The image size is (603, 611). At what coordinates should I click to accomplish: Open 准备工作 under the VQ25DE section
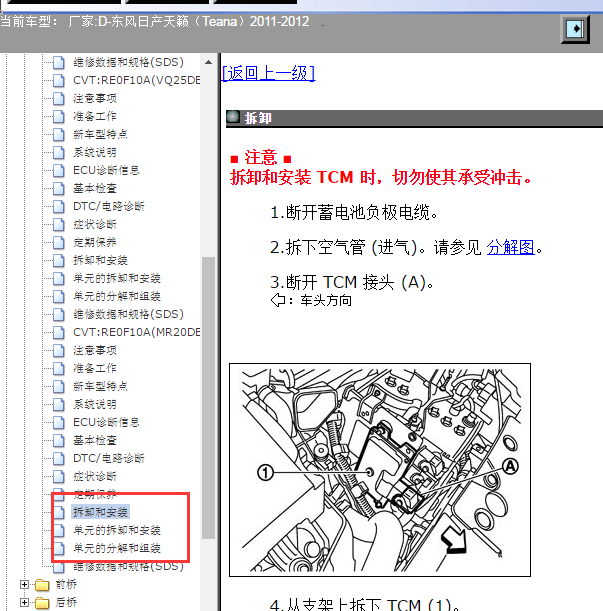tap(95, 116)
